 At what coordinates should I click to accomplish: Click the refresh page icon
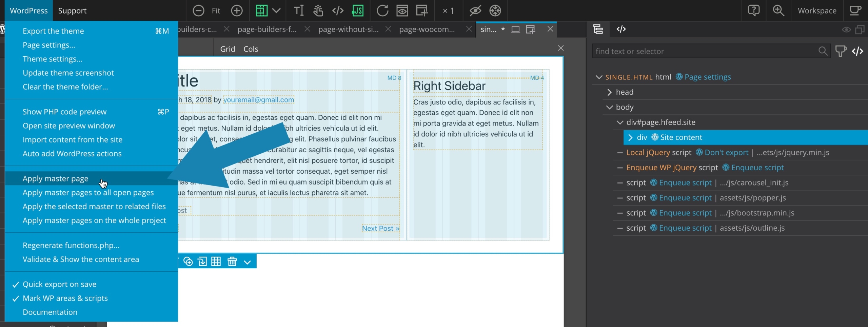(382, 11)
